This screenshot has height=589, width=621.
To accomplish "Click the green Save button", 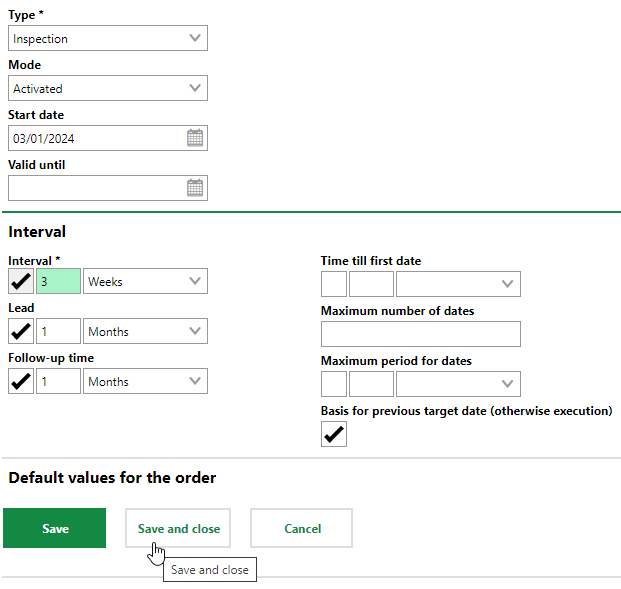I will coord(55,528).
